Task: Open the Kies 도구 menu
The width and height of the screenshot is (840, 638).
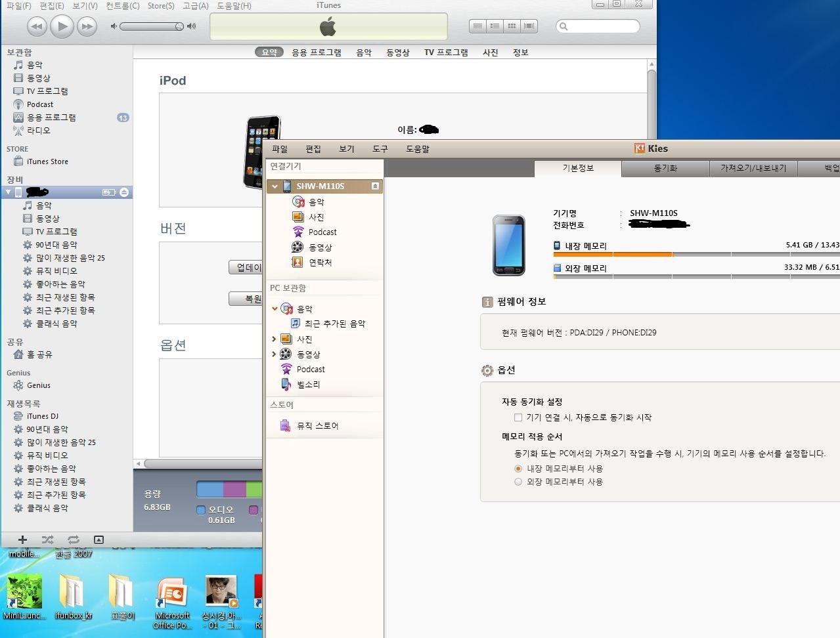Action: (x=380, y=149)
